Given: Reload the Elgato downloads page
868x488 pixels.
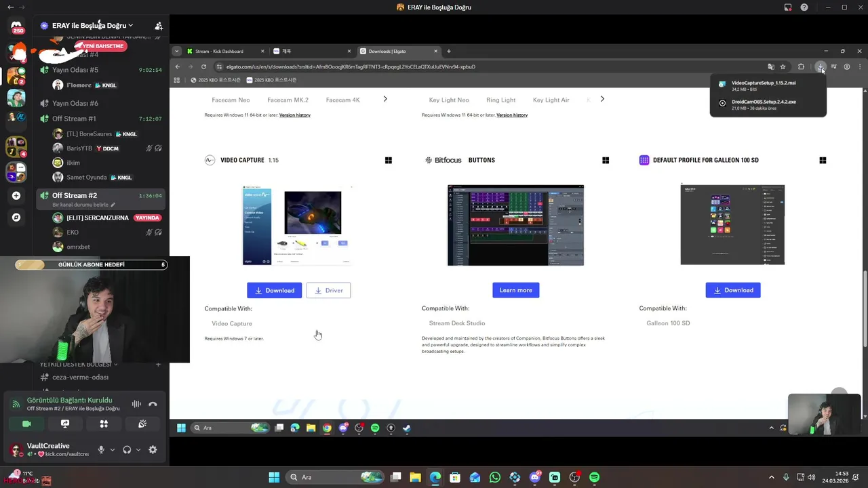Looking at the screenshot, I should pos(205,66).
